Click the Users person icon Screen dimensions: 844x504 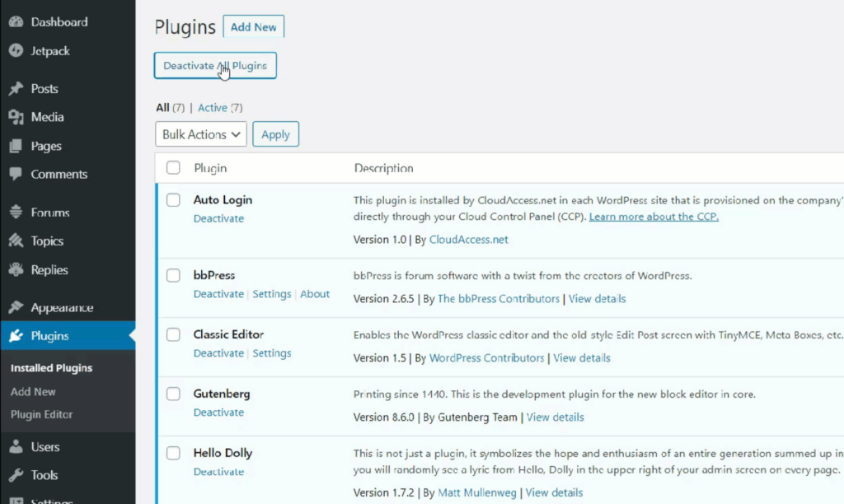point(16,446)
